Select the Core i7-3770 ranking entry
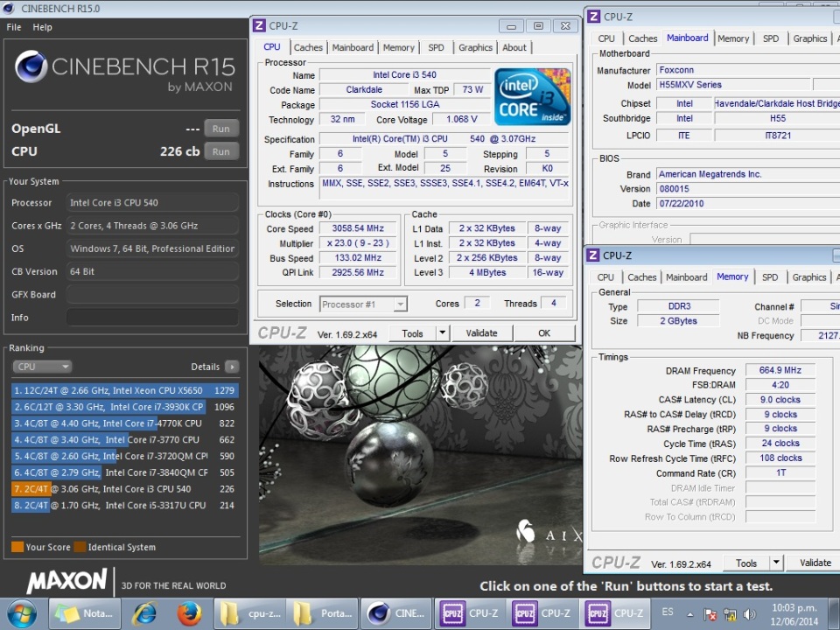This screenshot has height=630, width=840. click(x=124, y=440)
